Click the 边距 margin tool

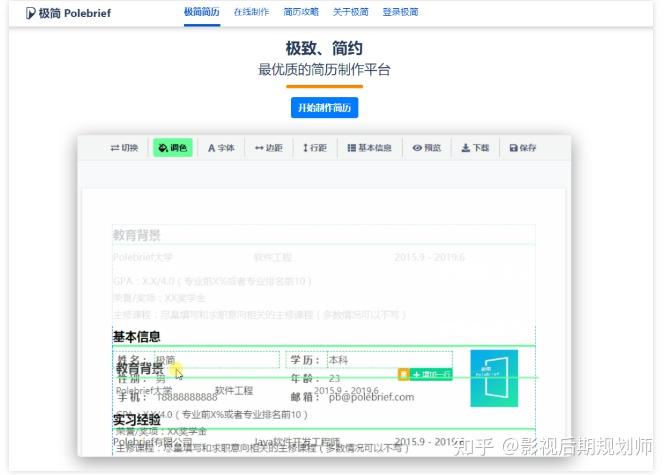tap(269, 148)
